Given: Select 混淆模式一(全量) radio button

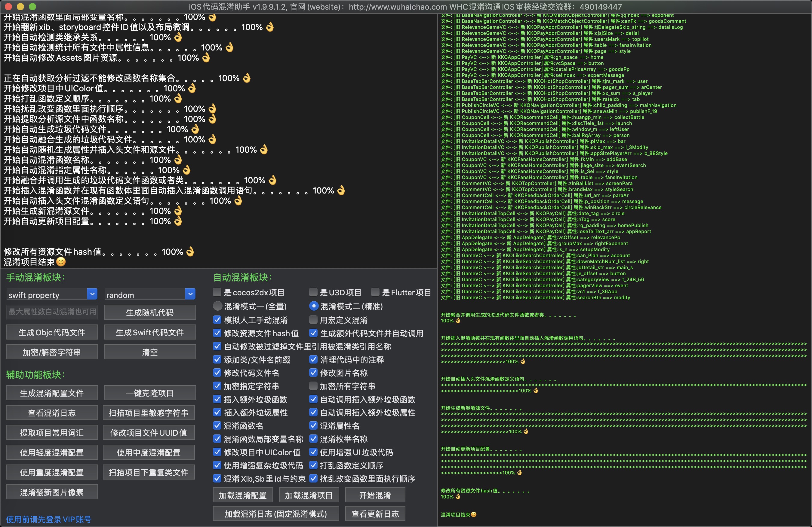Looking at the screenshot, I should point(217,306).
